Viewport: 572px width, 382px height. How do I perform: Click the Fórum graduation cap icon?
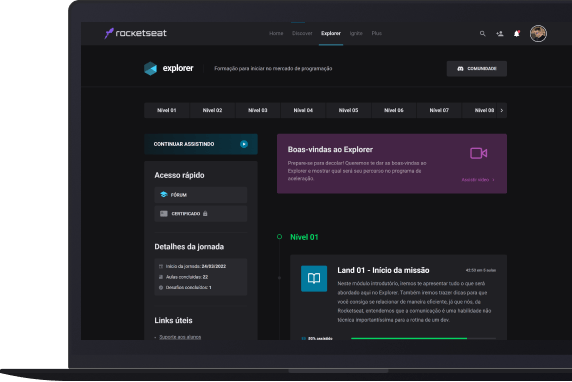coord(163,194)
